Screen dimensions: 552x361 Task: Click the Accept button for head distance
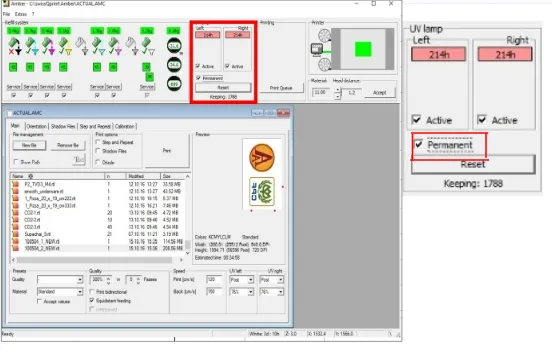click(x=380, y=93)
